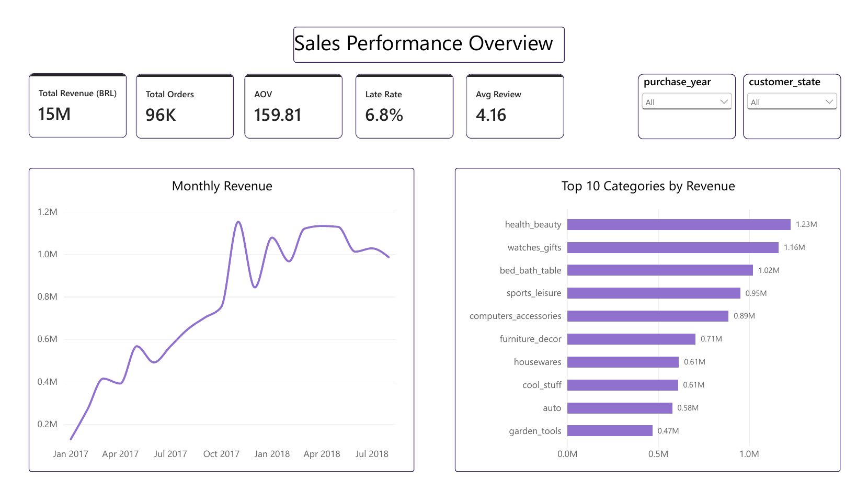Viewport: 868px width, 502px height.
Task: Click the Jul 2017 axis label
Action: (x=170, y=454)
